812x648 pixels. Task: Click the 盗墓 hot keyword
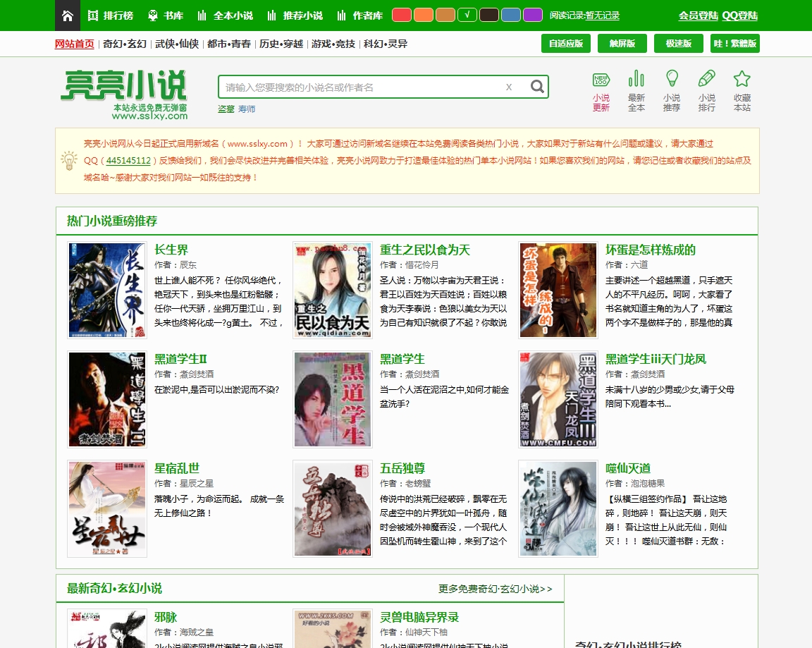tap(226, 109)
